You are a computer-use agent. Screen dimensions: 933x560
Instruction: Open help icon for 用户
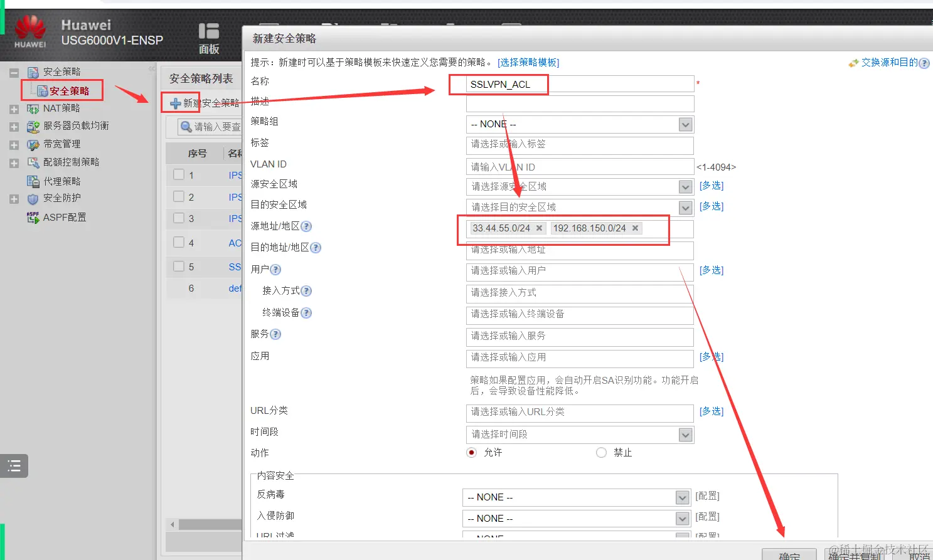[275, 270]
